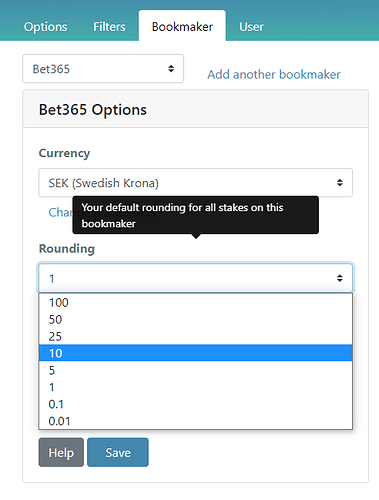Click the Bet365 Options heading
The height and width of the screenshot is (500, 379).
(93, 110)
